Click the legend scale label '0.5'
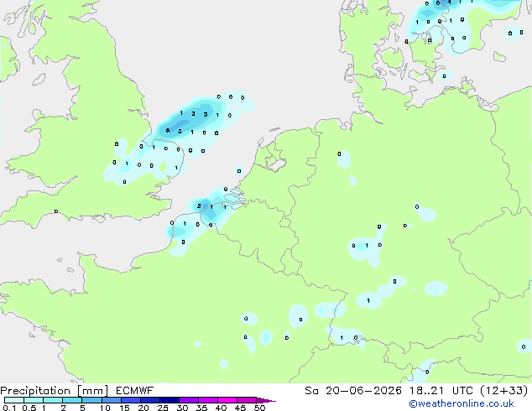Image resolution: width=532 pixels, height=411 pixels. 29,408
